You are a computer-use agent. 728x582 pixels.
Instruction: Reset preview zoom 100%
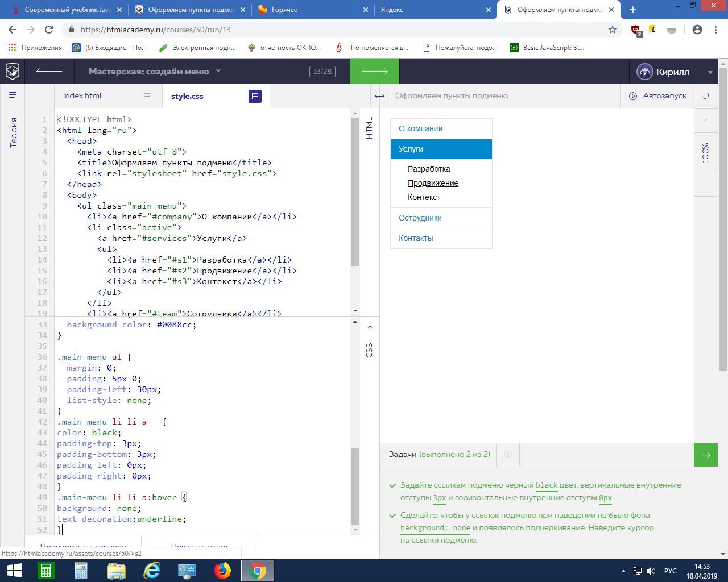pyautogui.click(x=706, y=152)
